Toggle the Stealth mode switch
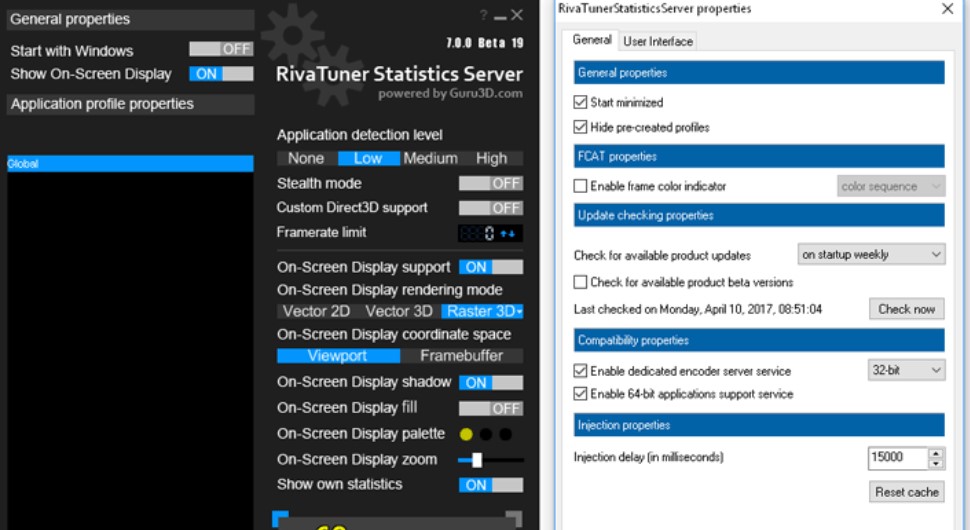Viewport: 970px width, 530px height. tap(490, 183)
